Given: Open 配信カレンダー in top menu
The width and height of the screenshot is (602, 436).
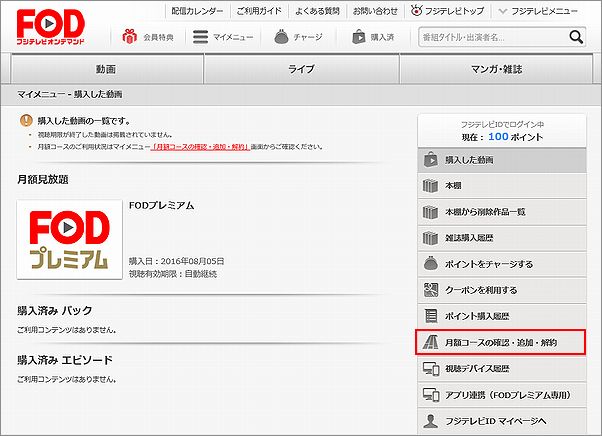Looking at the screenshot, I should [197, 11].
